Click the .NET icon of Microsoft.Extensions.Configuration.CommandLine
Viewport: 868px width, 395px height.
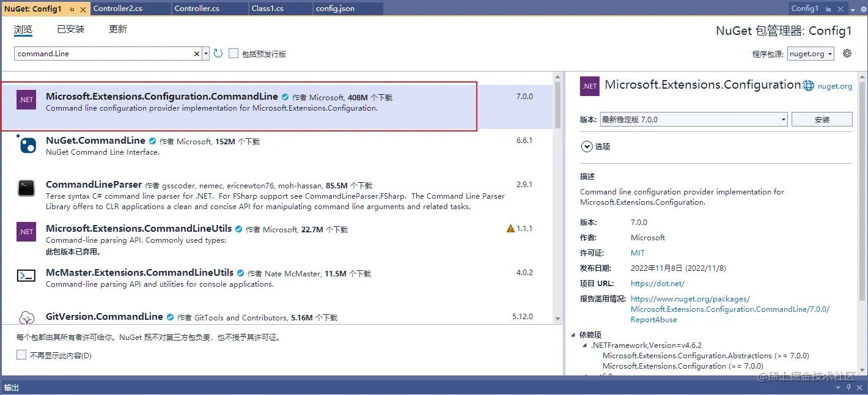coord(26,100)
